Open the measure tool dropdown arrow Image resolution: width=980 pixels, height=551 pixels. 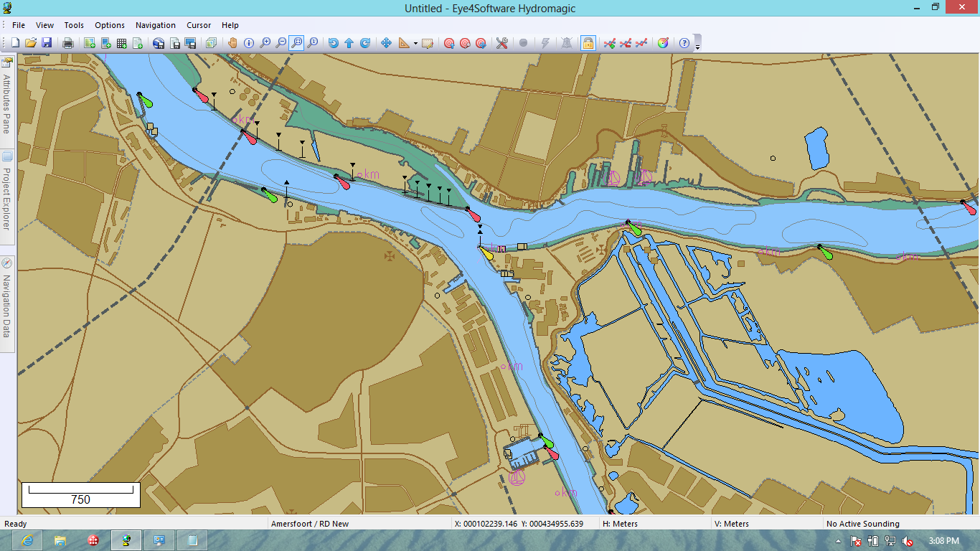pos(415,43)
